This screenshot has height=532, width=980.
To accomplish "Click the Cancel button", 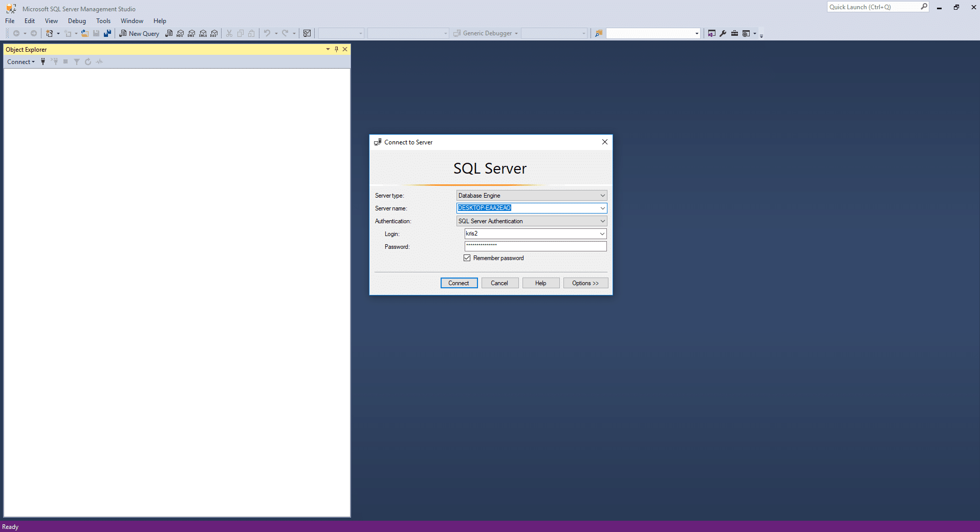I will [x=500, y=283].
